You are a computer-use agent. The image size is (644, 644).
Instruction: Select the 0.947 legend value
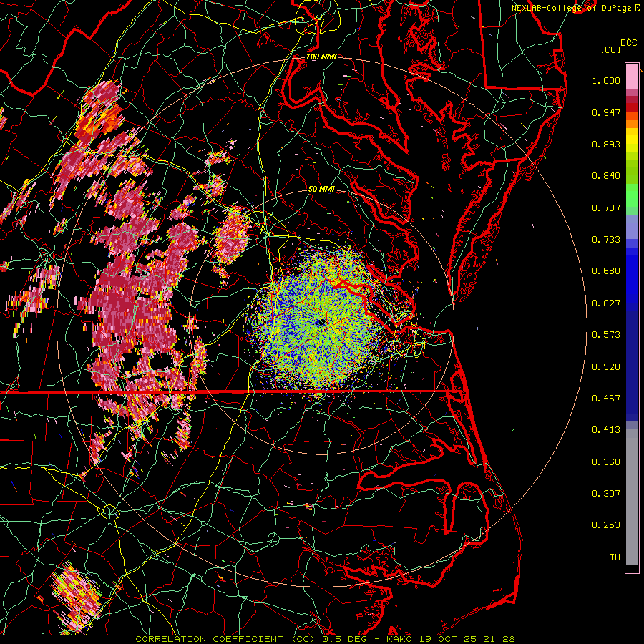(606, 112)
